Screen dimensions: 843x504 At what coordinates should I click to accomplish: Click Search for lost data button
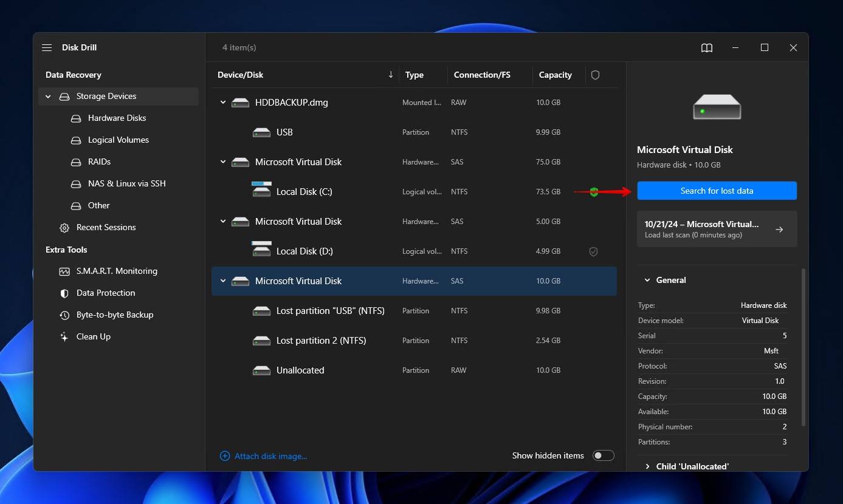point(717,191)
